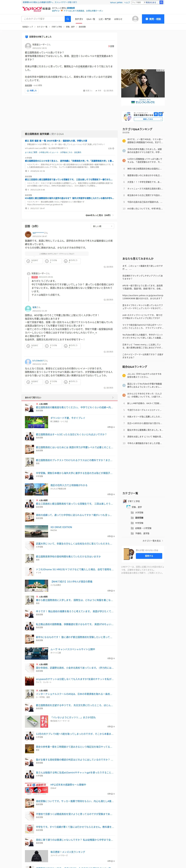Click the 共感した button
This screenshot has height=868, width=186.
pos(31,91)
